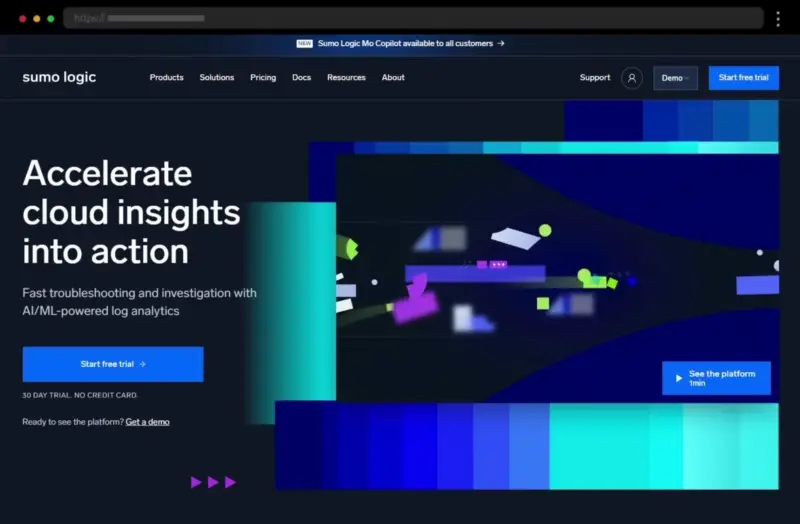Click the user account icon

point(632,78)
